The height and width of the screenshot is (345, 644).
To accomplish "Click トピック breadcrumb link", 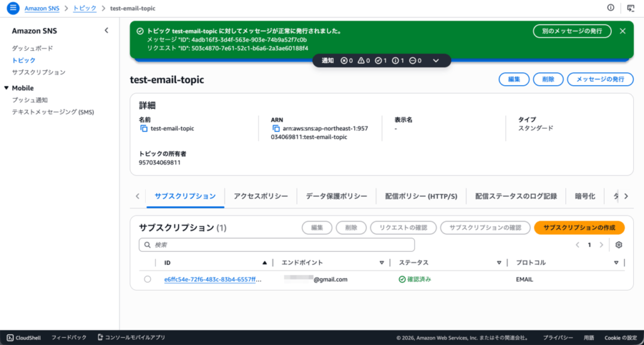I will click(x=85, y=8).
